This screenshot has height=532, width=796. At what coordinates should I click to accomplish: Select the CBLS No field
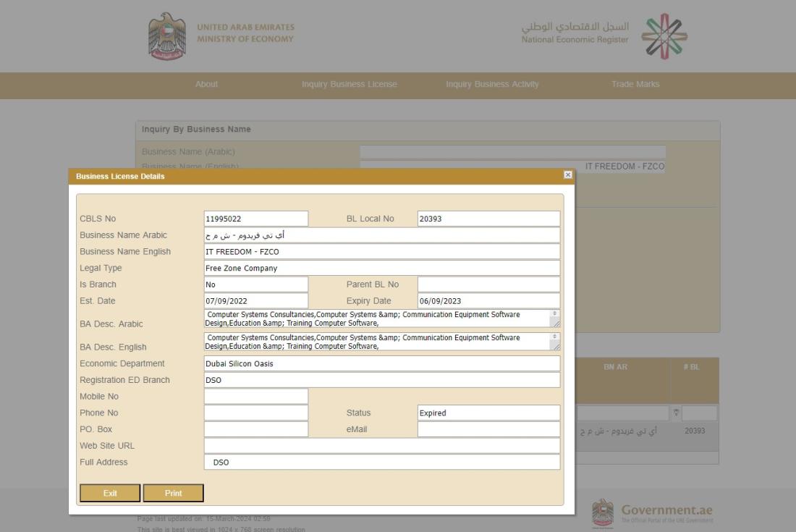coord(256,219)
